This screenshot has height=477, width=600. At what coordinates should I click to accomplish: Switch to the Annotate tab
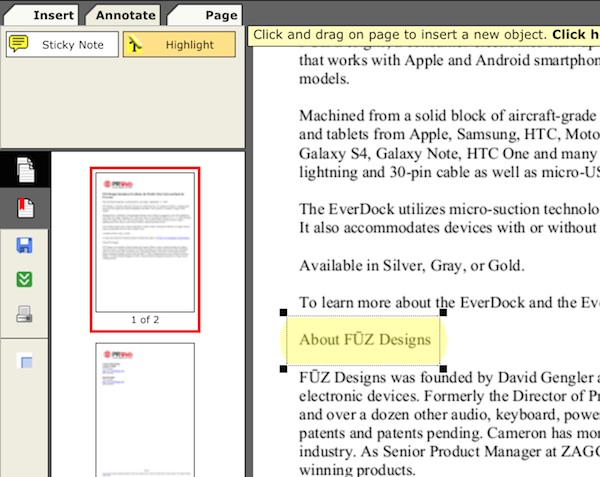[123, 15]
